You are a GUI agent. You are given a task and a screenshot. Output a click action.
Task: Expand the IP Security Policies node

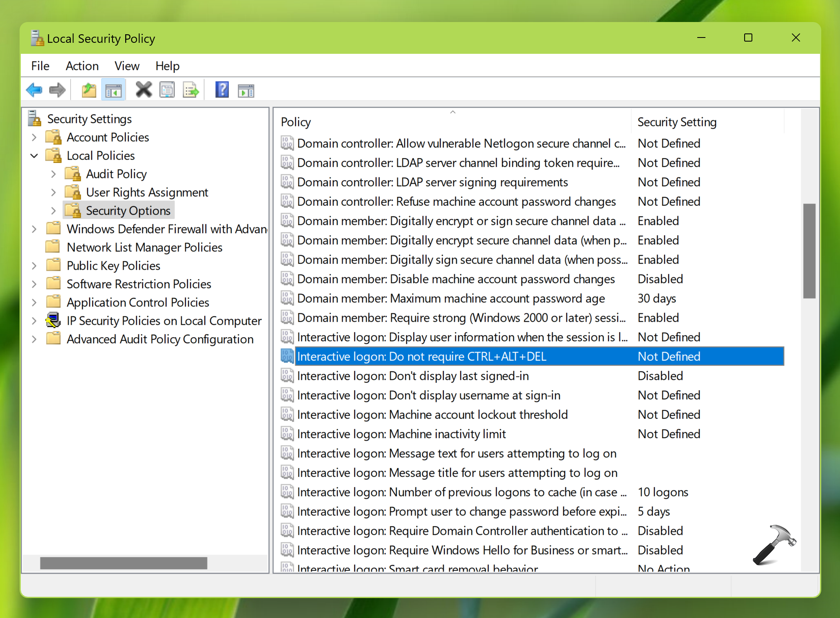(x=37, y=321)
